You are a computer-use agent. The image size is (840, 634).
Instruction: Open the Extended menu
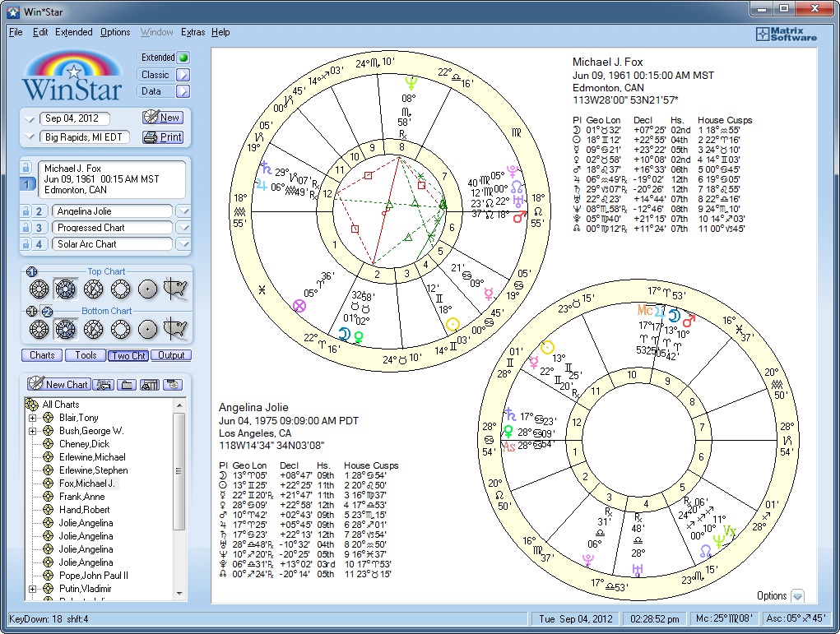[x=74, y=32]
